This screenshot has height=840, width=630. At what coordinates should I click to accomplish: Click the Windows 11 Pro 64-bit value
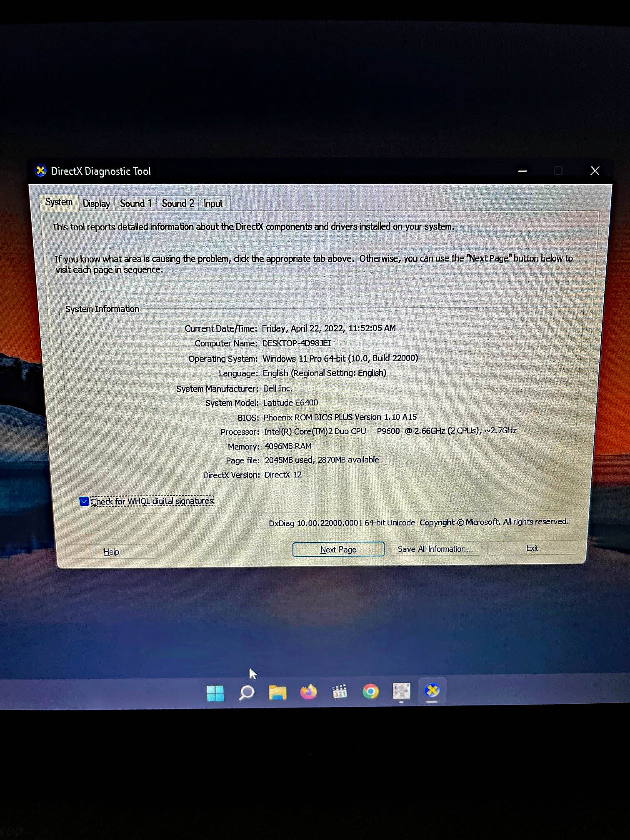[x=340, y=358]
